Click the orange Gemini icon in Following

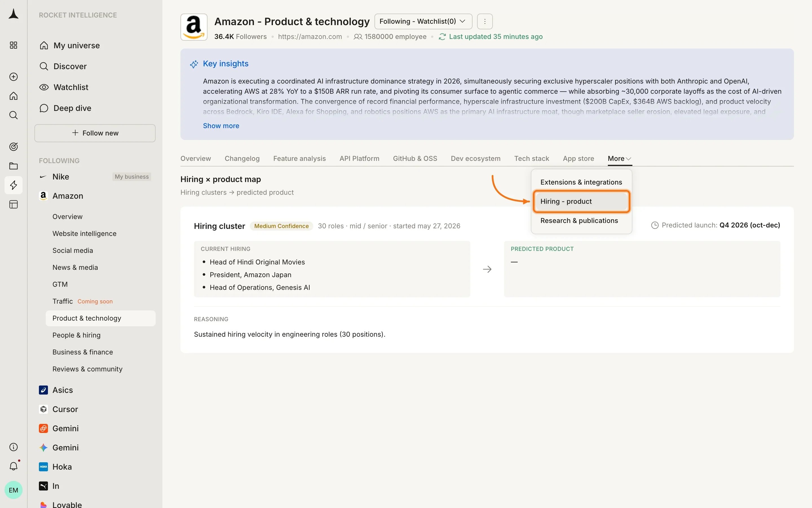pyautogui.click(x=43, y=428)
